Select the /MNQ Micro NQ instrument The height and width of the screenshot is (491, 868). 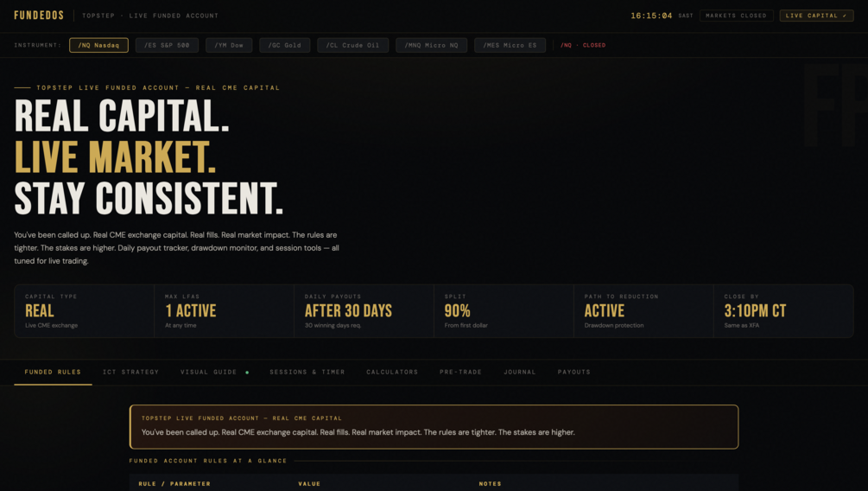431,46
